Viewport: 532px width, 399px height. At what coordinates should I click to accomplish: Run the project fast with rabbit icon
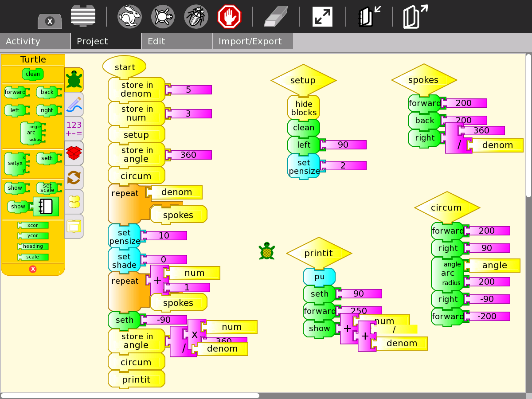(x=129, y=17)
